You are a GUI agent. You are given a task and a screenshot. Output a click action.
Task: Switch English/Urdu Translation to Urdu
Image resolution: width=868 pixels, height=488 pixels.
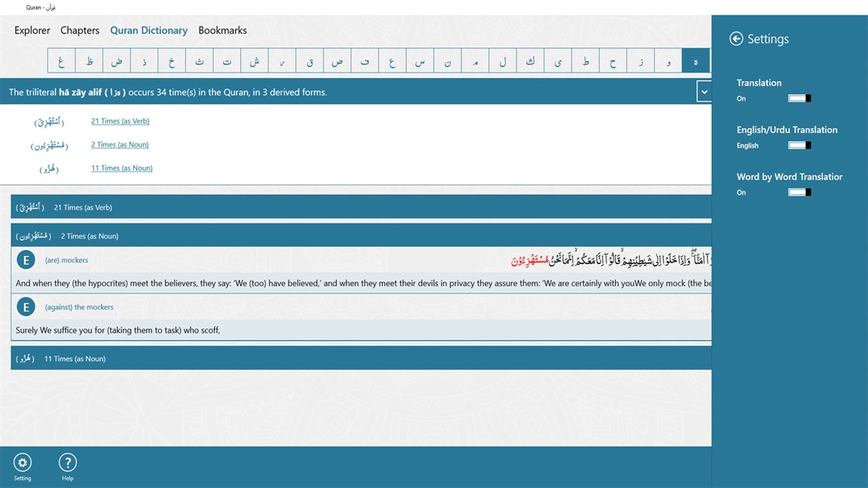(x=799, y=144)
